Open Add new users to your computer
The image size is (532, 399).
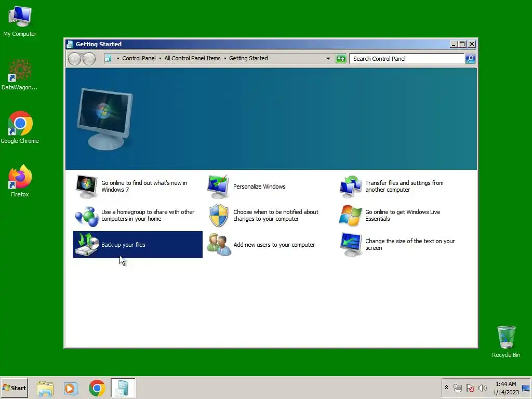click(x=274, y=245)
